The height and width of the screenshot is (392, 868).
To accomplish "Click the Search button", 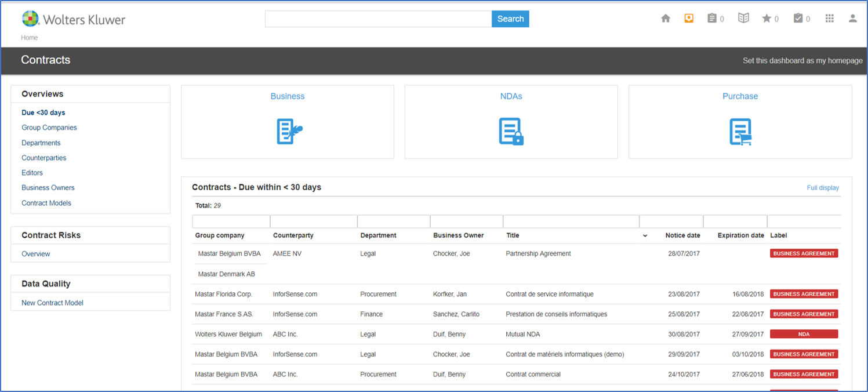I will (x=510, y=19).
